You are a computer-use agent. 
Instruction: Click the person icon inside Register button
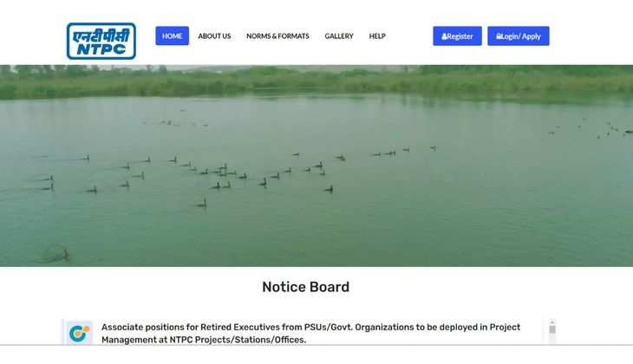(445, 36)
